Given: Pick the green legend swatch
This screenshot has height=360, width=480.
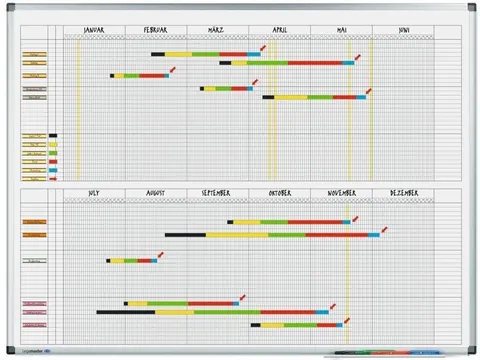Looking at the screenshot, I should (x=53, y=153).
